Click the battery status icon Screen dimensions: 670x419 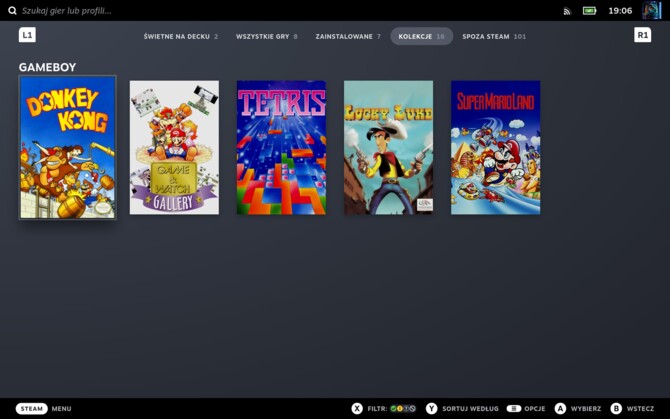click(590, 11)
